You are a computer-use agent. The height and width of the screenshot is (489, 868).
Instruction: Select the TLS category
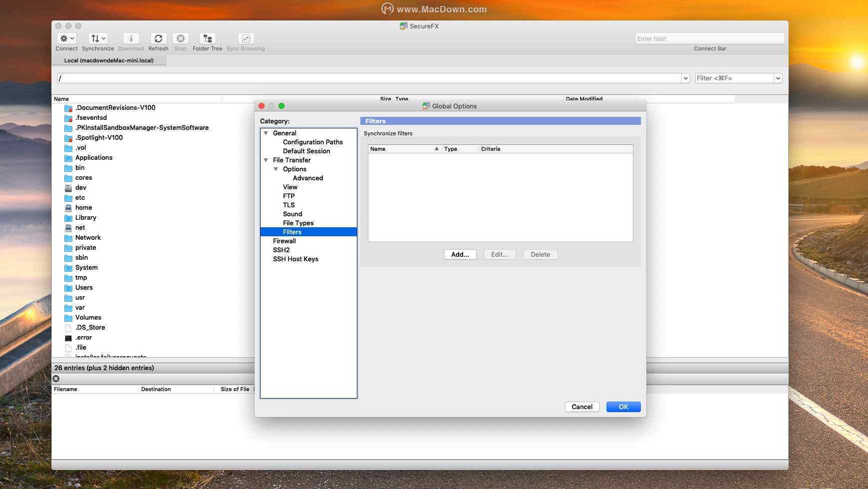coord(289,205)
